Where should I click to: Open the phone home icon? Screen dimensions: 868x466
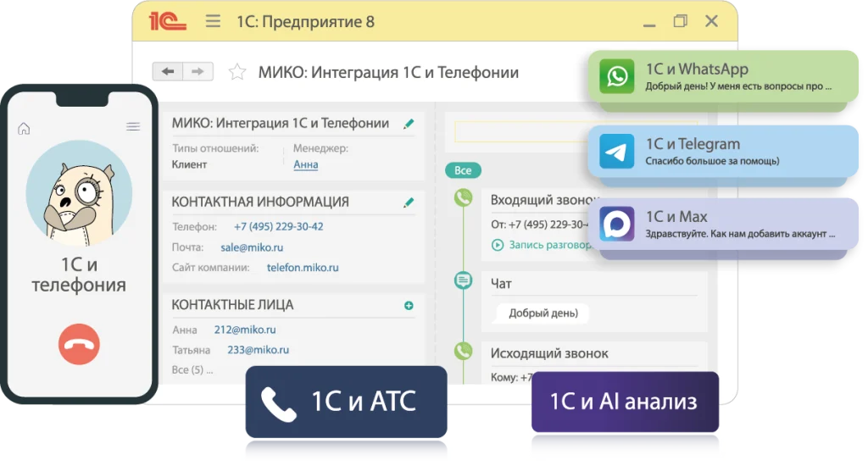(x=24, y=128)
